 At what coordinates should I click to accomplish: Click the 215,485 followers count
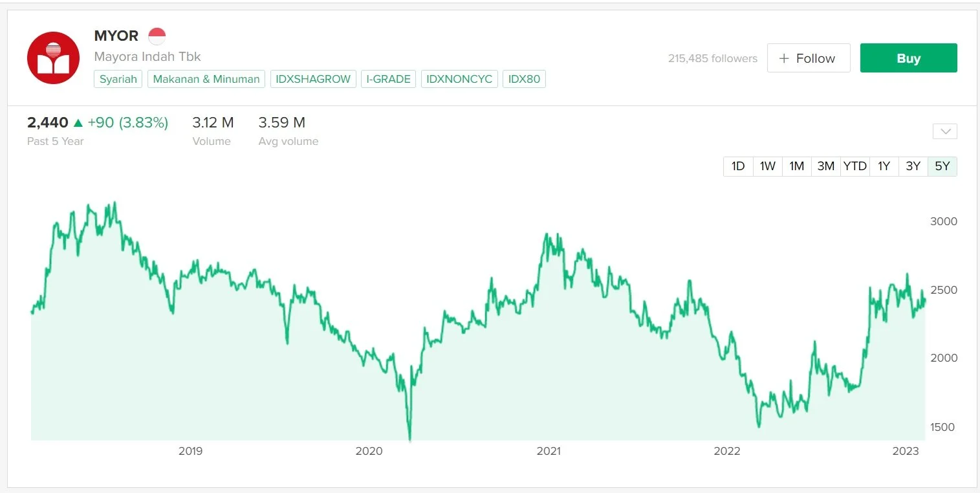(713, 58)
